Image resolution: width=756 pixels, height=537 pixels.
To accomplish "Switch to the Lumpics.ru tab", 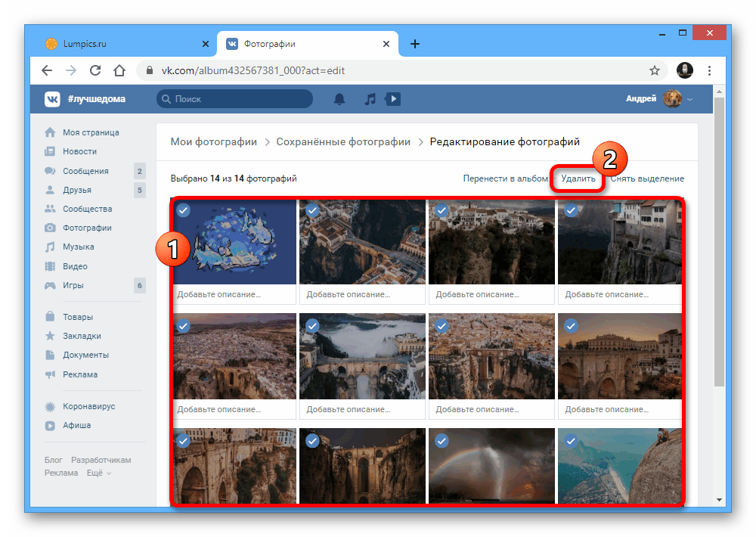I will click(x=125, y=44).
